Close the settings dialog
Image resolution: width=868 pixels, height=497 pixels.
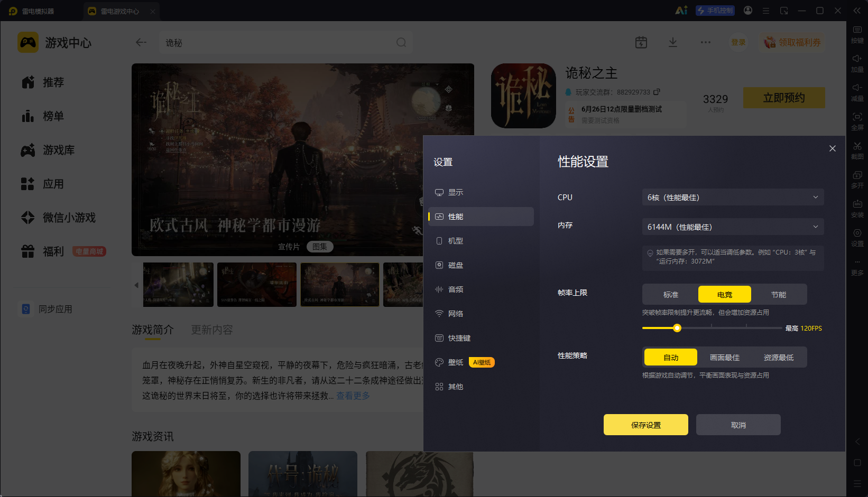(x=833, y=148)
